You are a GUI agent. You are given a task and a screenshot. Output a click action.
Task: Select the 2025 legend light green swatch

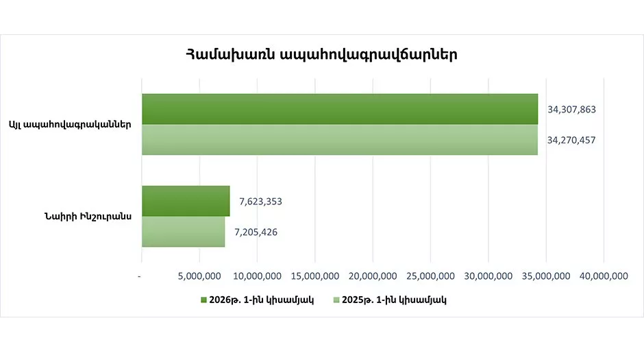pyautogui.click(x=336, y=300)
